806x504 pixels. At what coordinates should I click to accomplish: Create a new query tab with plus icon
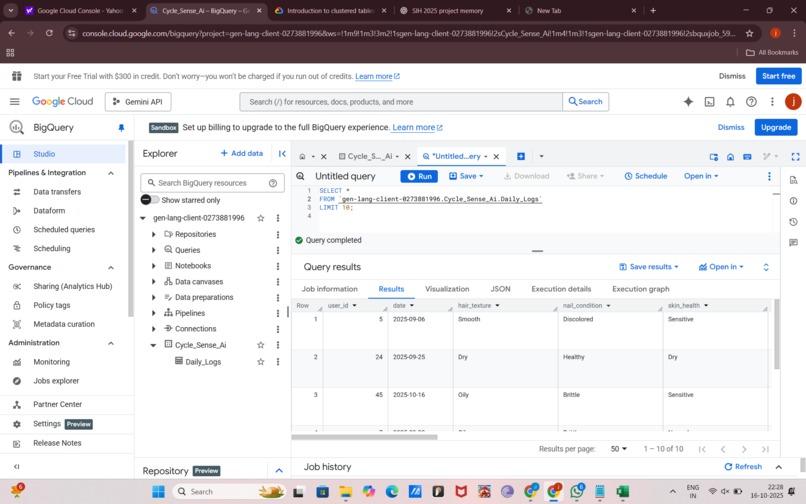521,156
